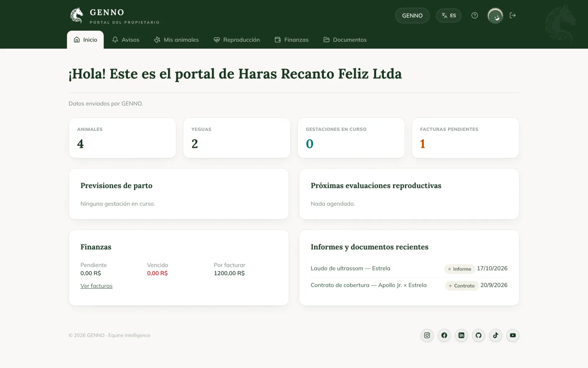Open the TikTok footer icon
588x368 pixels.
(496, 335)
